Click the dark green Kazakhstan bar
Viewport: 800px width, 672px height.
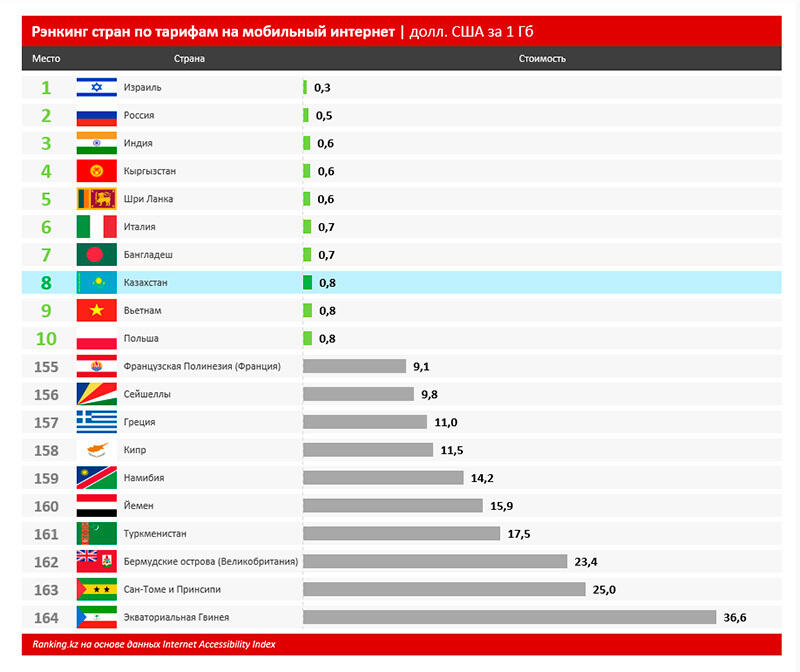pyautogui.click(x=308, y=283)
